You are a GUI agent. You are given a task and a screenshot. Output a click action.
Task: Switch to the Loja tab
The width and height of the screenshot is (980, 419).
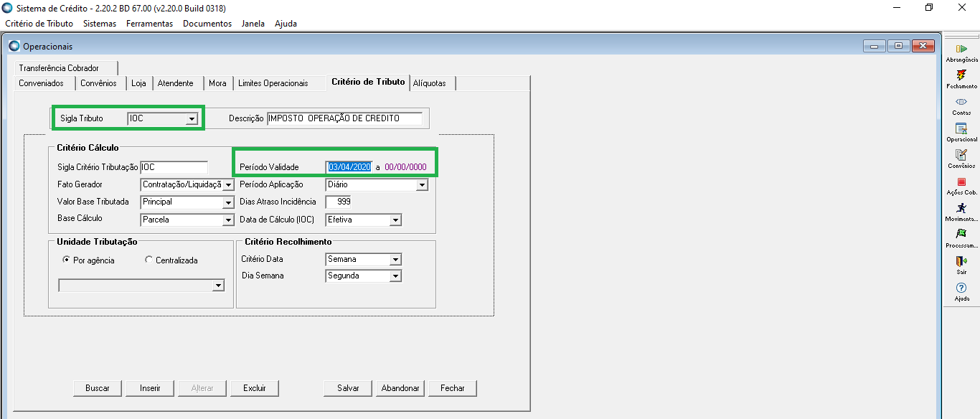138,83
